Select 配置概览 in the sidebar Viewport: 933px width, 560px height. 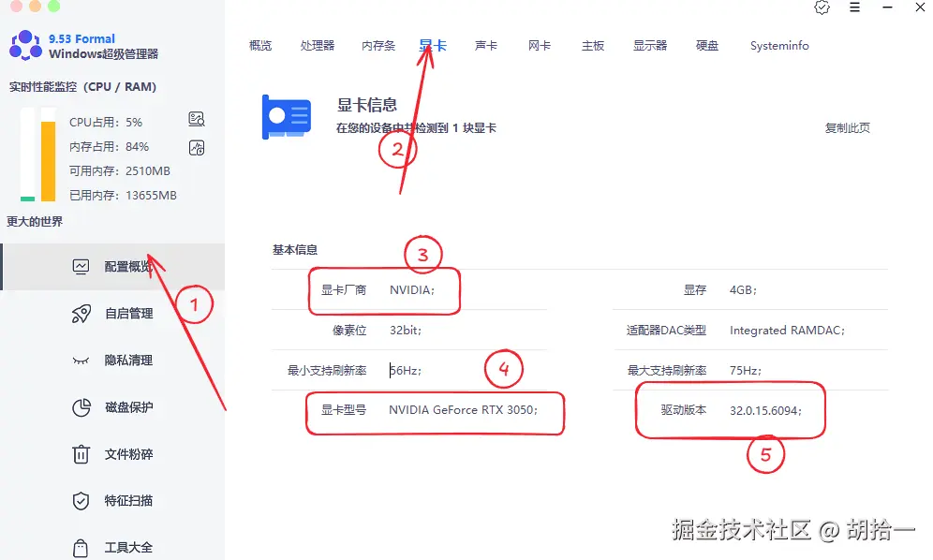click(113, 267)
